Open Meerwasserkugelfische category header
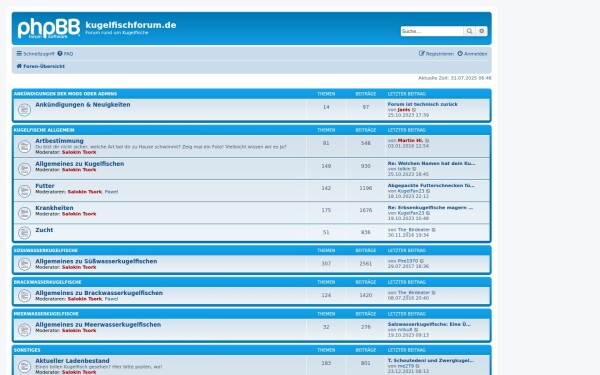The image size is (600, 375). [x=46, y=314]
